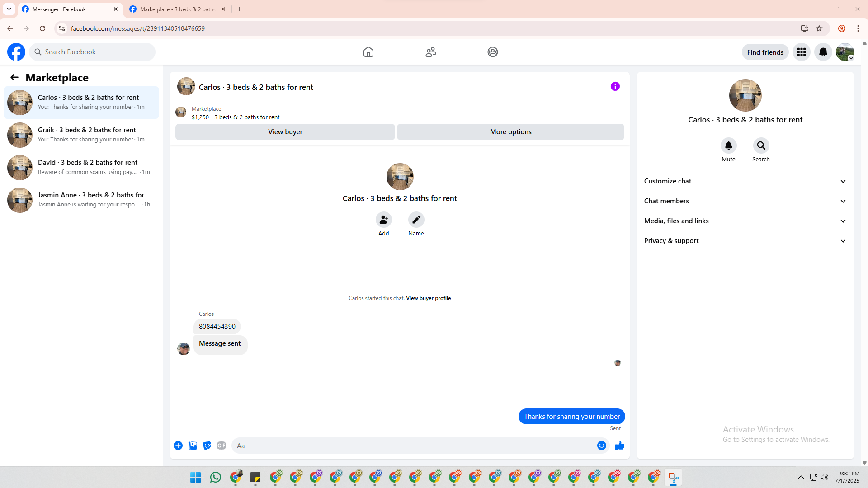Viewport: 868px width, 488px height.
Task: Click the browser address bar URL
Action: pos(138,28)
